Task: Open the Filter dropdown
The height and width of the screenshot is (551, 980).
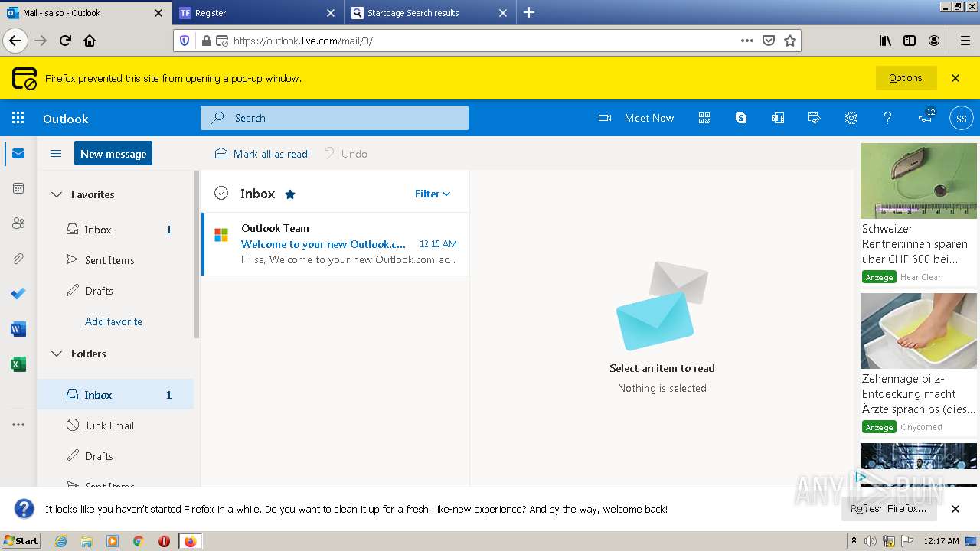Action: click(x=433, y=194)
